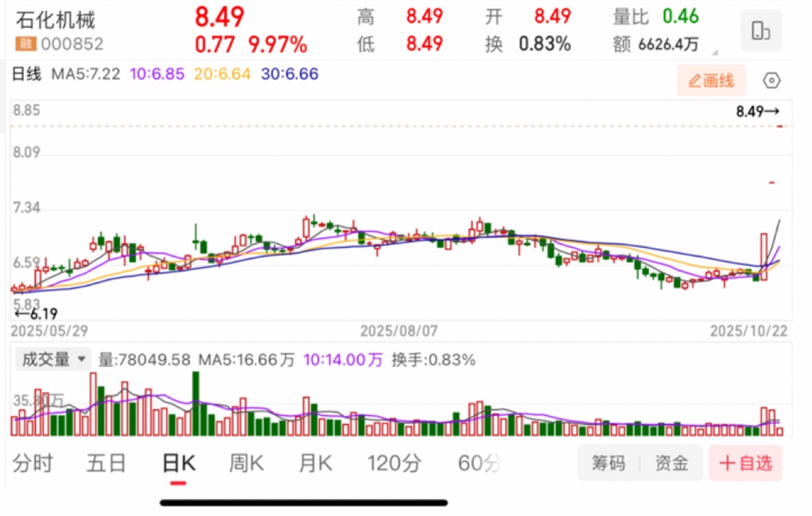Screen dimensions: 812x516
Task: Tap the volume reading 量:78049.58
Action: click(145, 360)
